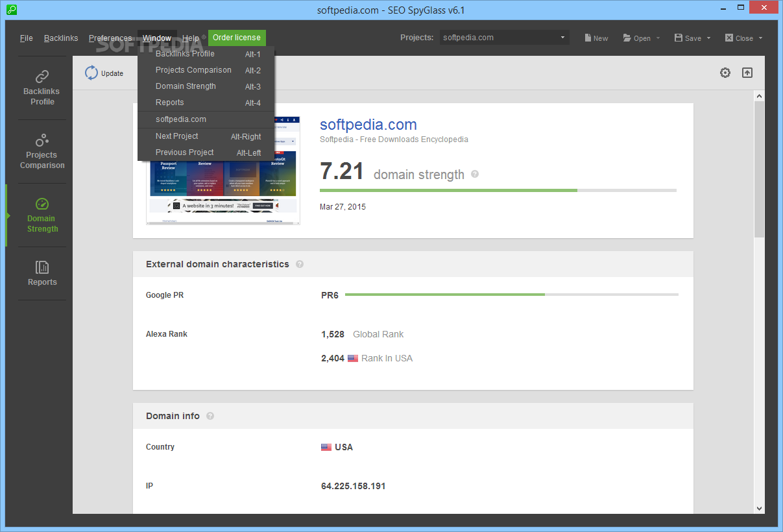Choose Domain Strength in Window menu
The width and height of the screenshot is (783, 532).
click(x=206, y=86)
